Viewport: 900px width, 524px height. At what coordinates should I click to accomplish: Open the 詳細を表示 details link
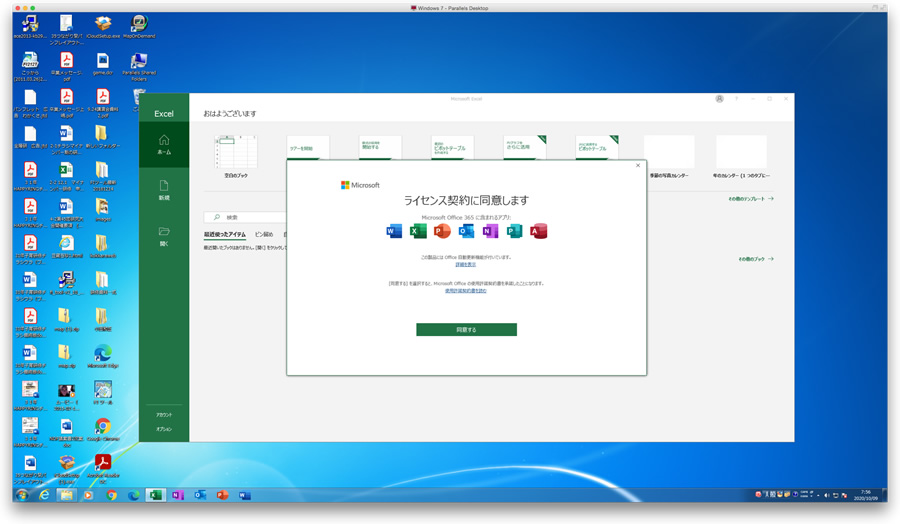(465, 265)
